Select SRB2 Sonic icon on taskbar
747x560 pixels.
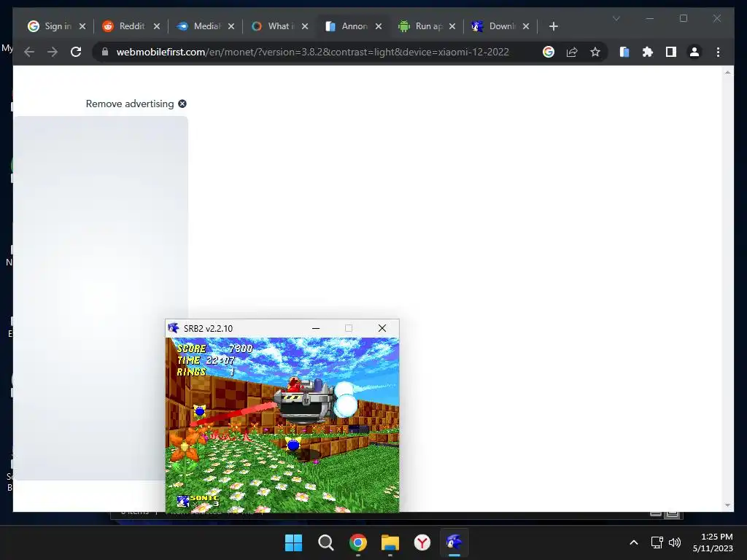click(454, 542)
